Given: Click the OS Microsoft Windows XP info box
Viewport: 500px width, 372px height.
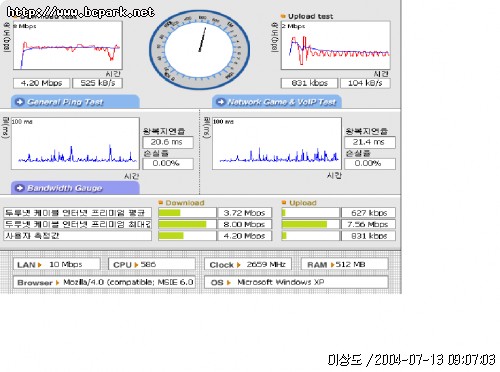Looking at the screenshot, I should click(x=296, y=282).
